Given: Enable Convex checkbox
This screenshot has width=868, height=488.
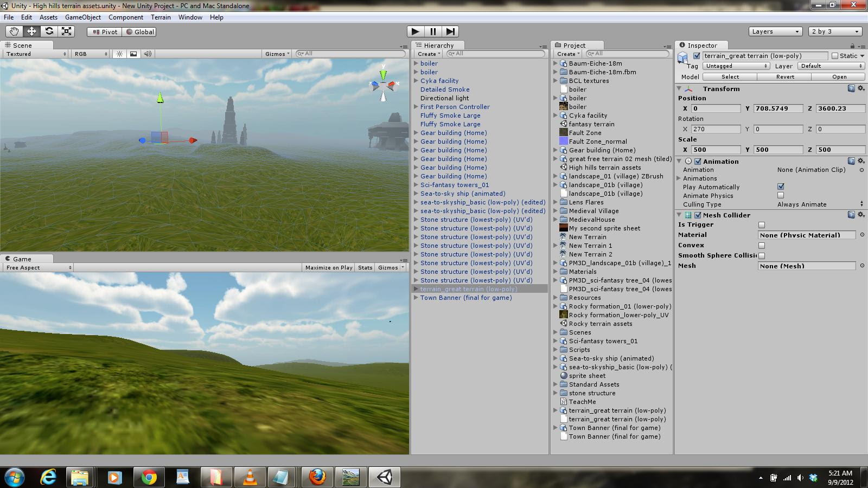Looking at the screenshot, I should [762, 245].
